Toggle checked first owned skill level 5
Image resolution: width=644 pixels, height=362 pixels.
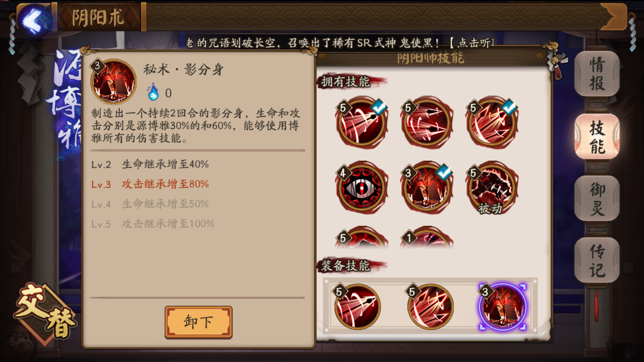[362, 122]
